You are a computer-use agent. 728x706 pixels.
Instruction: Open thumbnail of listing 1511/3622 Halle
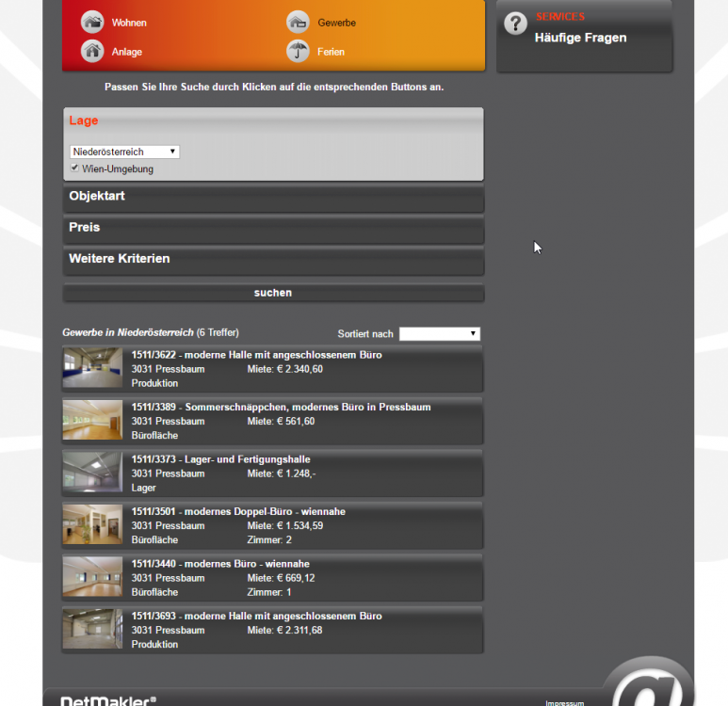[92, 368]
